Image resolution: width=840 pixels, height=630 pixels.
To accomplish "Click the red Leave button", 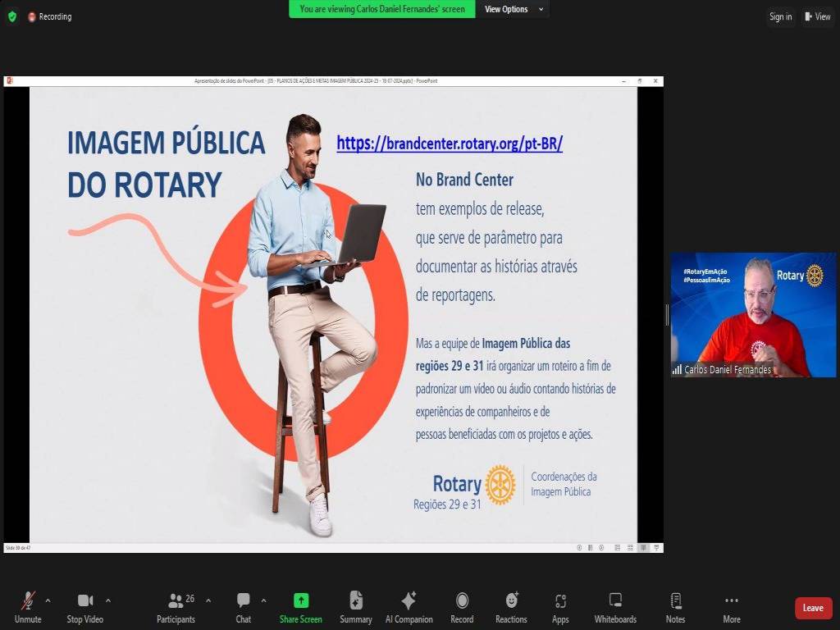I will pos(813,608).
